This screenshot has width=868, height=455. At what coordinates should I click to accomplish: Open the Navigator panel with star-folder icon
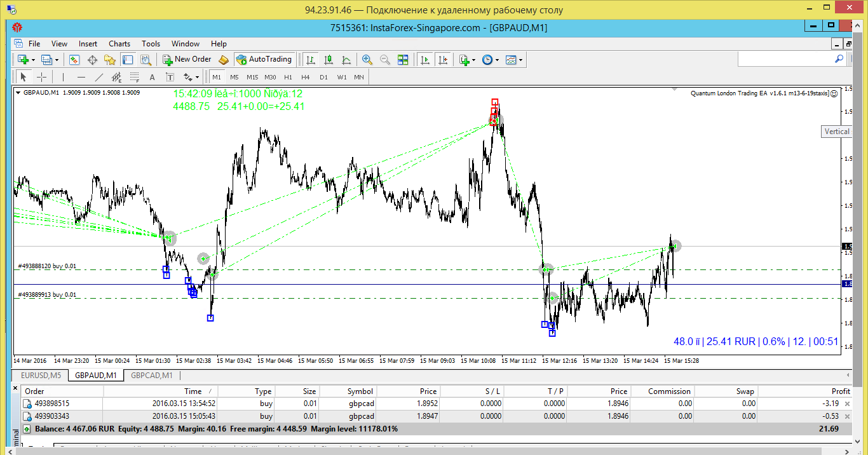click(x=110, y=59)
